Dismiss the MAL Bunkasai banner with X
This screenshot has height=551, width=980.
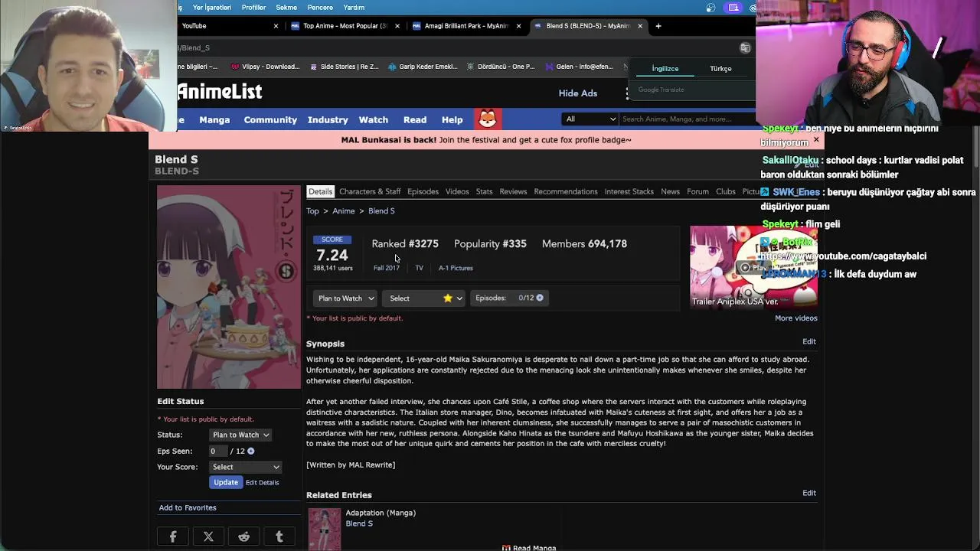click(x=816, y=140)
